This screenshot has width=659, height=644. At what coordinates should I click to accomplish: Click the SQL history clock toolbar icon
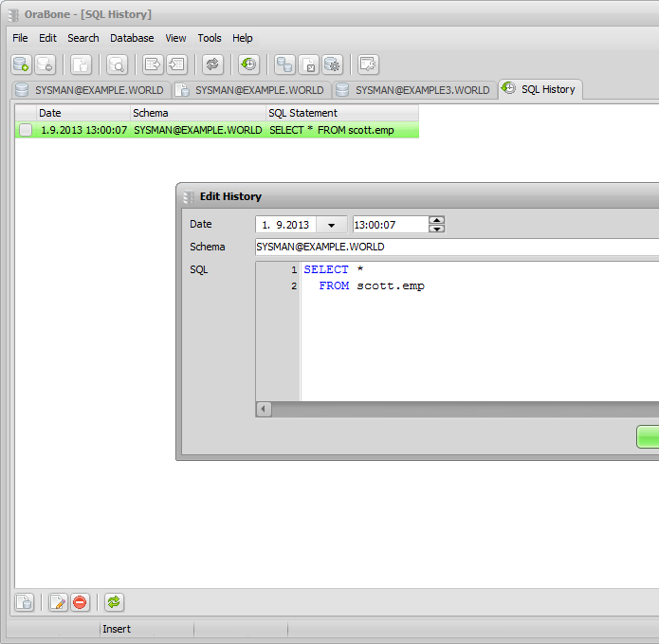247,64
